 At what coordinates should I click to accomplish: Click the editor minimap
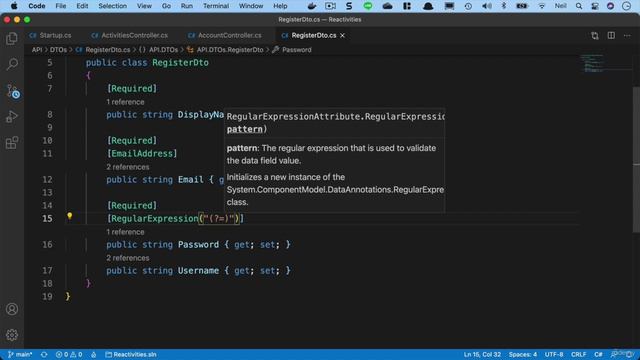coord(595,63)
